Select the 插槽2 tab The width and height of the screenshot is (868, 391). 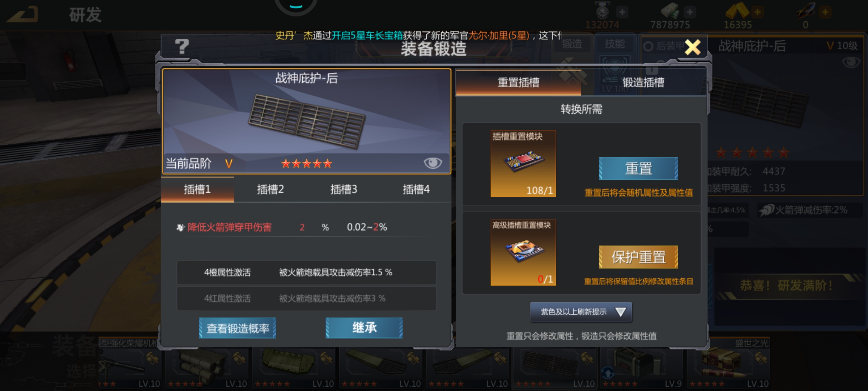pos(271,189)
